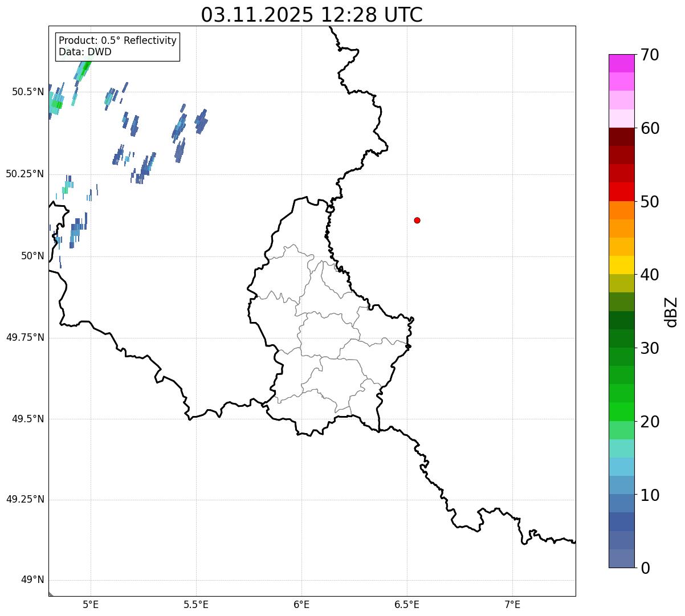Click the colorbar value 10
This screenshot has width=685, height=616.
point(650,495)
